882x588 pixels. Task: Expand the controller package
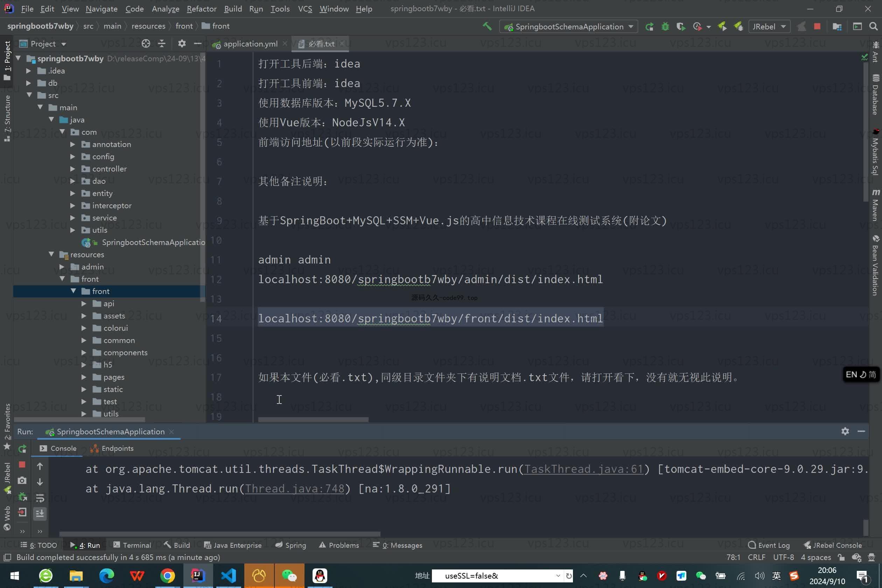73,169
